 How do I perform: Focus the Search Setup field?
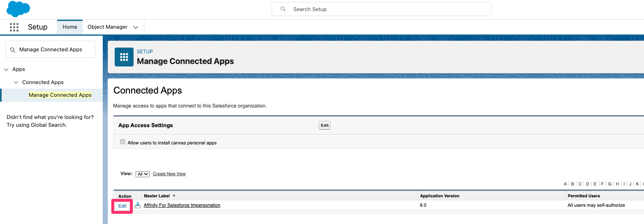pos(381,9)
